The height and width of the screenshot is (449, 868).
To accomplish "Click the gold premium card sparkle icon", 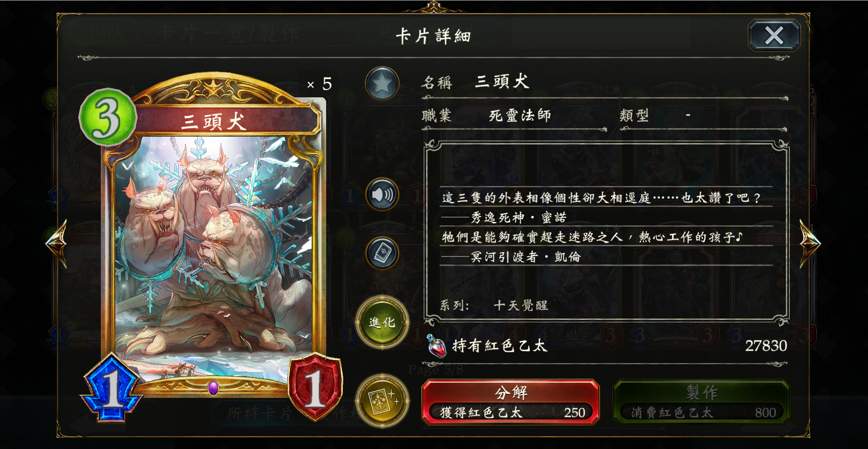I will [382, 401].
